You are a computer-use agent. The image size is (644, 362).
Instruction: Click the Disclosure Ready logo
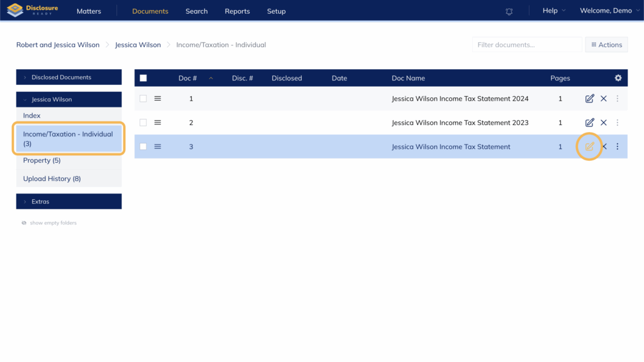32,11
